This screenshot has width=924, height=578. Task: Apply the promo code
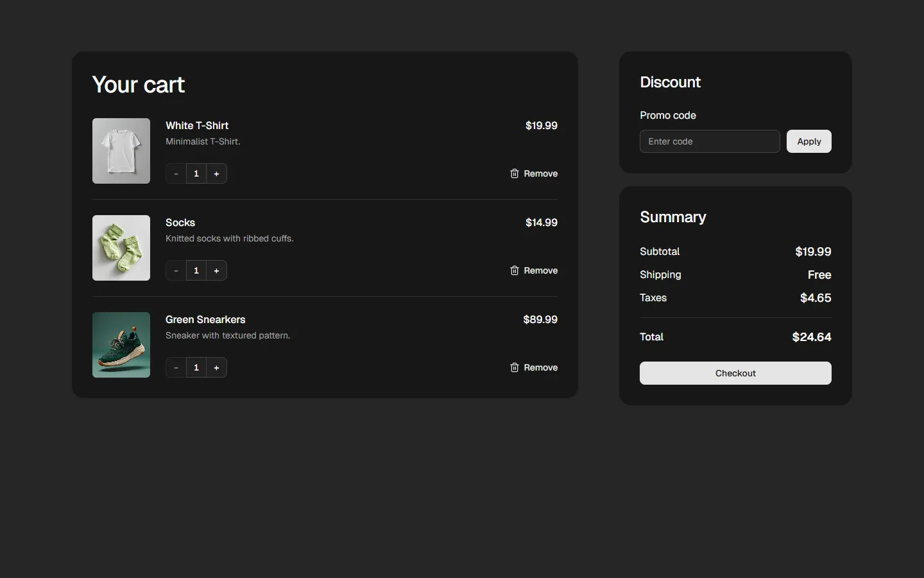809,141
